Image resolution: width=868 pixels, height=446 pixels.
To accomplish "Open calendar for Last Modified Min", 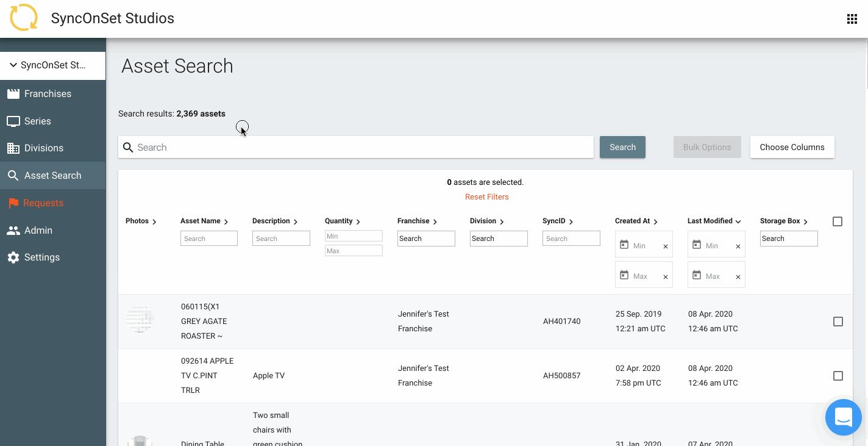I will pyautogui.click(x=696, y=245).
